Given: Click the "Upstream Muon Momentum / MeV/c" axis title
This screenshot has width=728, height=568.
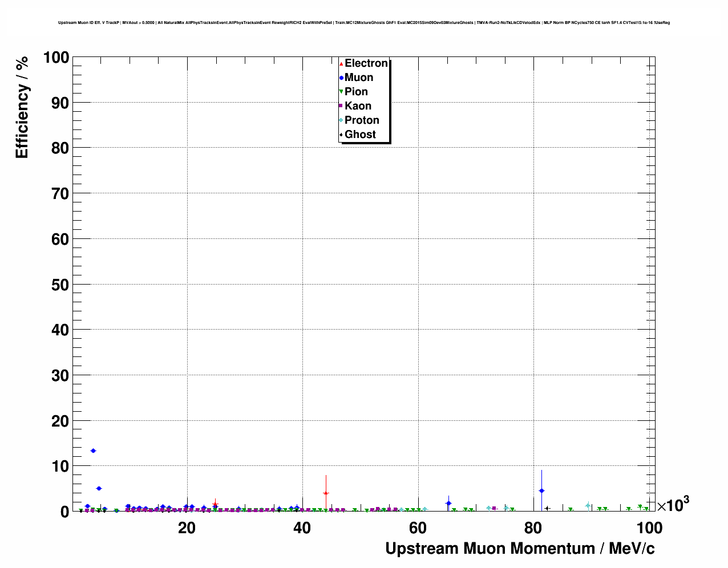Looking at the screenshot, I should 520,549.
